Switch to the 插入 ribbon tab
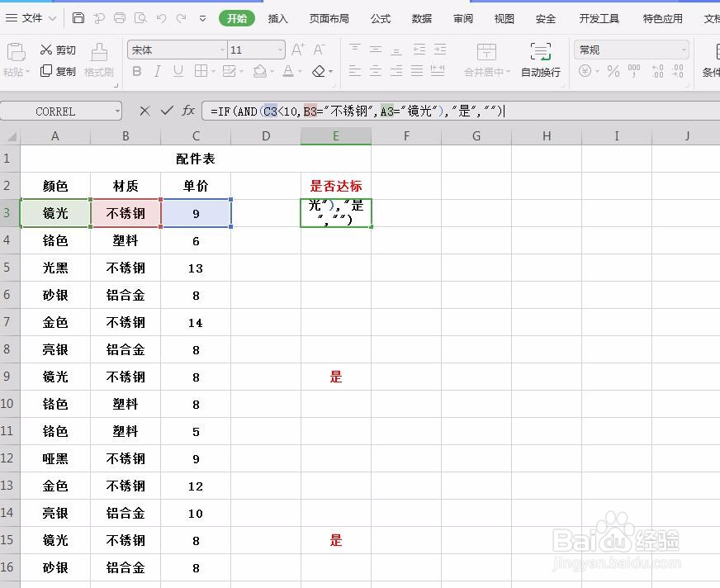This screenshot has height=588, width=720. coord(277,17)
